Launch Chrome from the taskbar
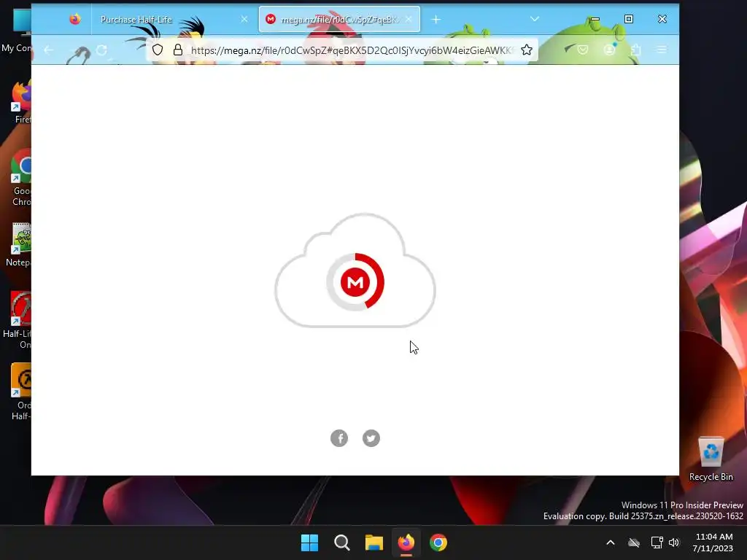Viewport: 747px width, 560px height. point(438,542)
